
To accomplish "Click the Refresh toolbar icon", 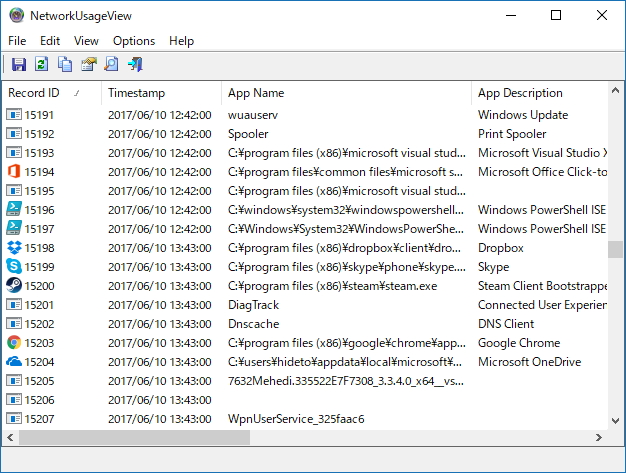I will [42, 64].
